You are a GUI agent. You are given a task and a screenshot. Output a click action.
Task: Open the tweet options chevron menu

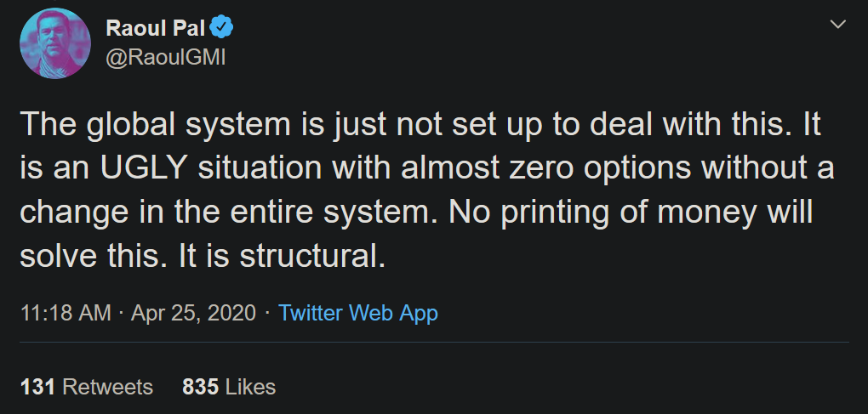(x=837, y=26)
